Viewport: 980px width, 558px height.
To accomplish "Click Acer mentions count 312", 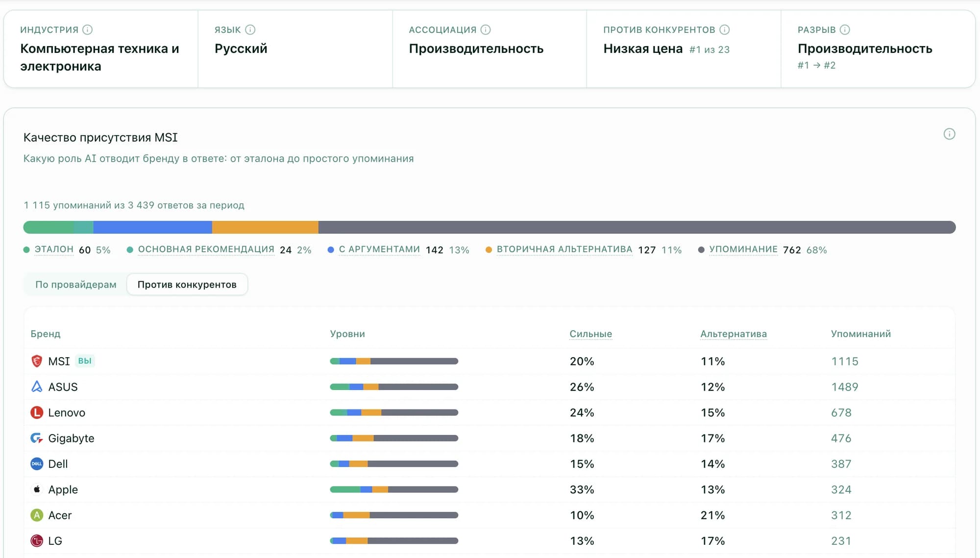I will pyautogui.click(x=841, y=515).
